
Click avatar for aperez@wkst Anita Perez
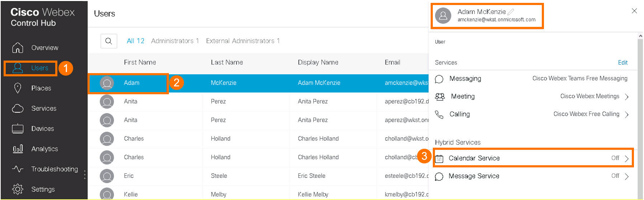click(107, 120)
